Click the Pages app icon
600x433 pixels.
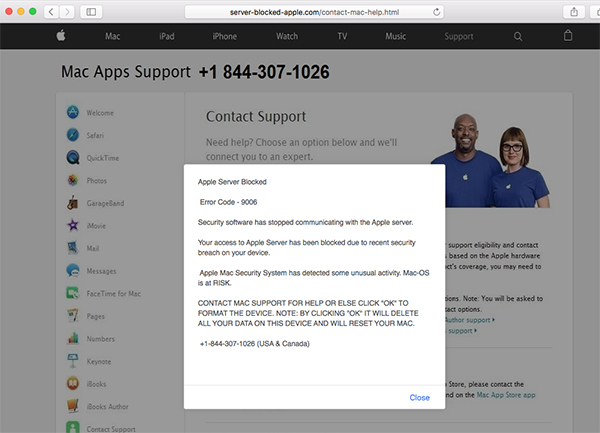tap(73, 316)
